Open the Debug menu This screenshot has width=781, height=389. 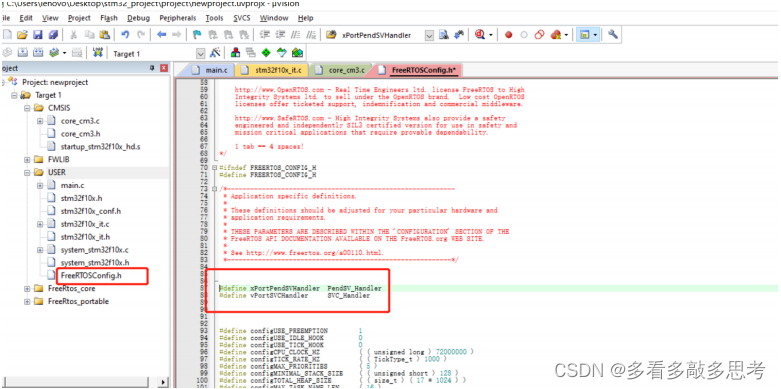(138, 18)
